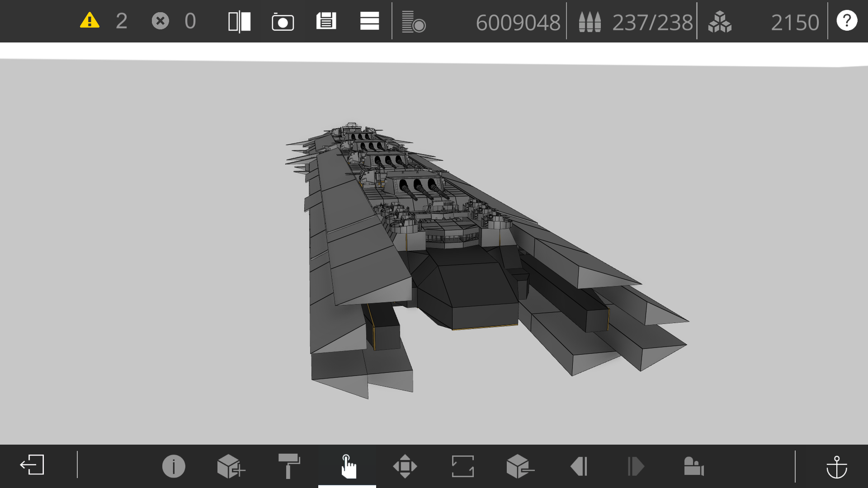Click the ammunition shells icon
This screenshot has height=488, width=868.
tap(590, 22)
